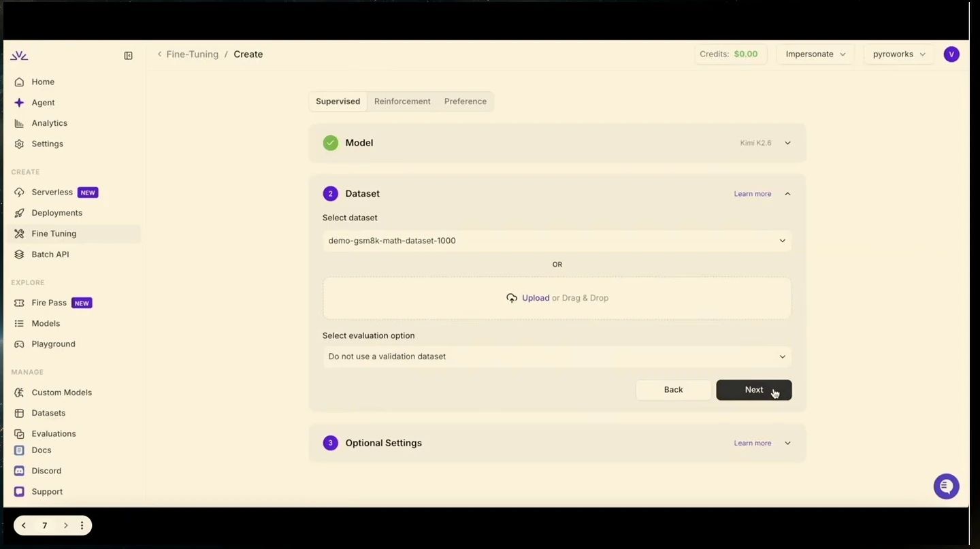Switch to the Supervised tab
This screenshot has width=980, height=549.
(x=338, y=101)
